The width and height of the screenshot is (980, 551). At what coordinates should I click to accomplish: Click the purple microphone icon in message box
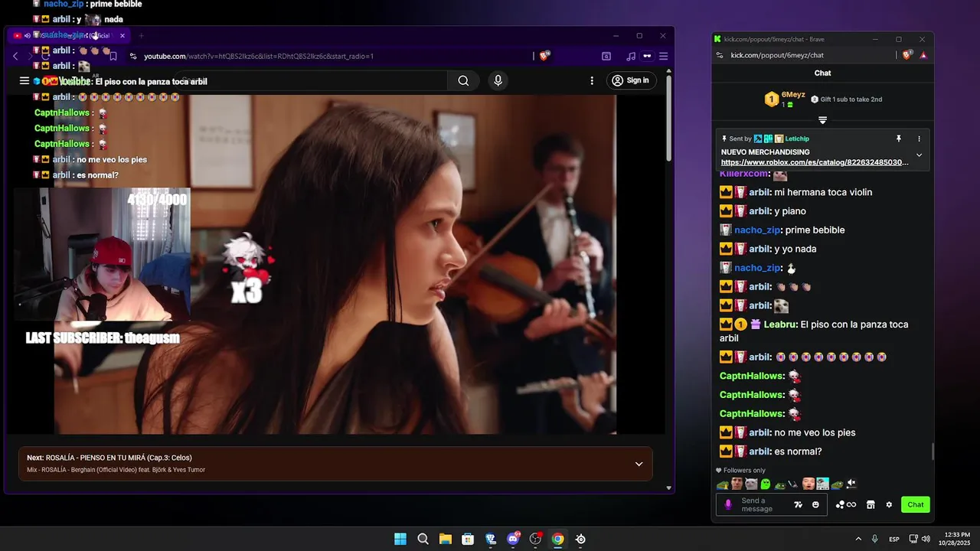tap(728, 504)
